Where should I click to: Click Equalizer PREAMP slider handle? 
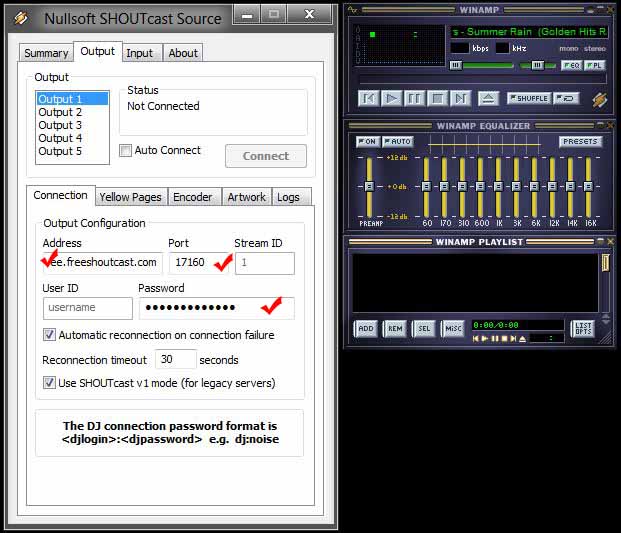(x=369, y=186)
